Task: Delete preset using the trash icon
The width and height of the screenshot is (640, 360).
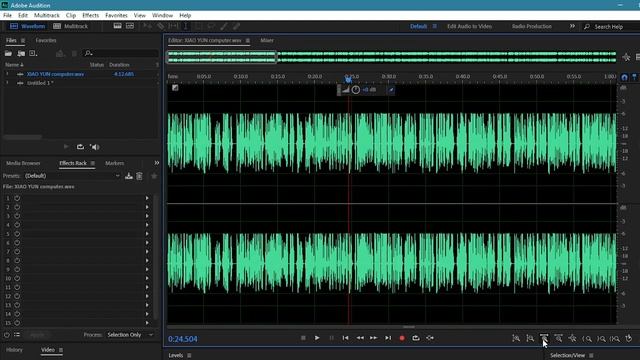Action: point(140,176)
